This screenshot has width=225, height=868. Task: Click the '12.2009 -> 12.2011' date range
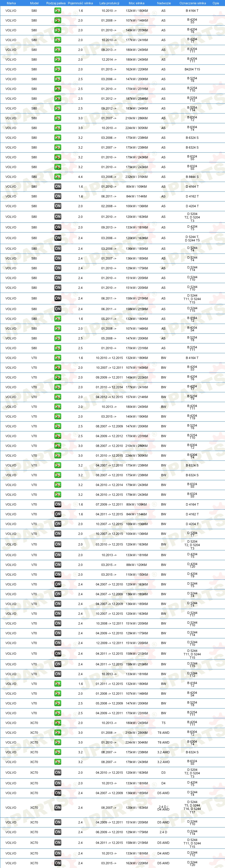click(x=109, y=643)
